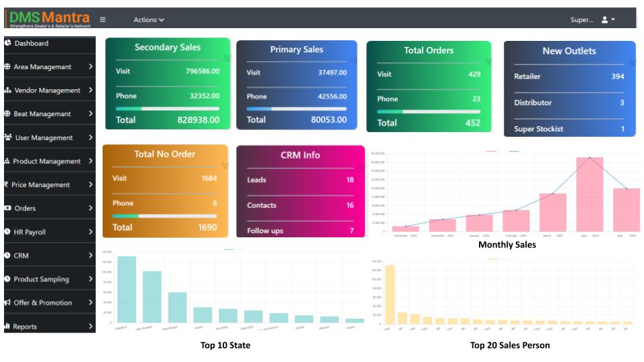
Task: Click the Orders cash icon in sidebar
Action: click(7, 208)
